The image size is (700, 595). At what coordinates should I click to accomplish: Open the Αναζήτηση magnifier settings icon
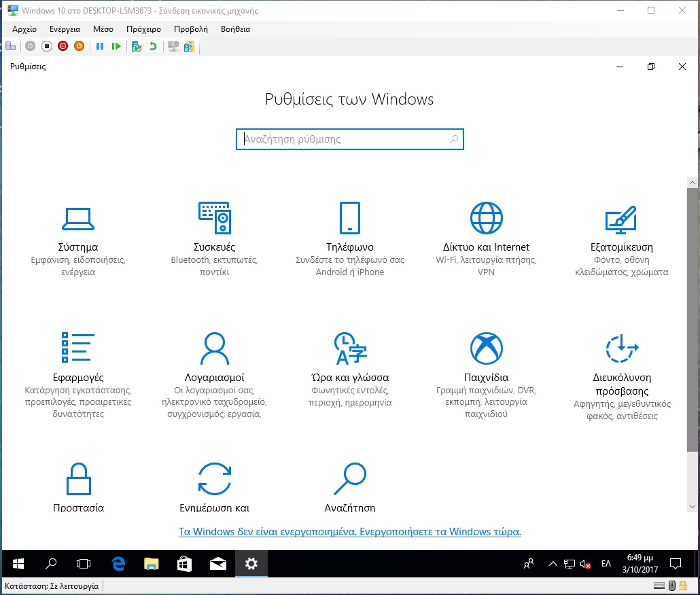click(350, 479)
